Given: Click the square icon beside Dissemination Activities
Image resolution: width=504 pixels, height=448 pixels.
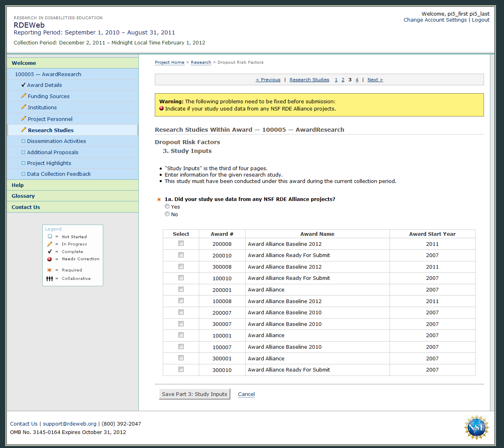Looking at the screenshot, I should click(23, 141).
